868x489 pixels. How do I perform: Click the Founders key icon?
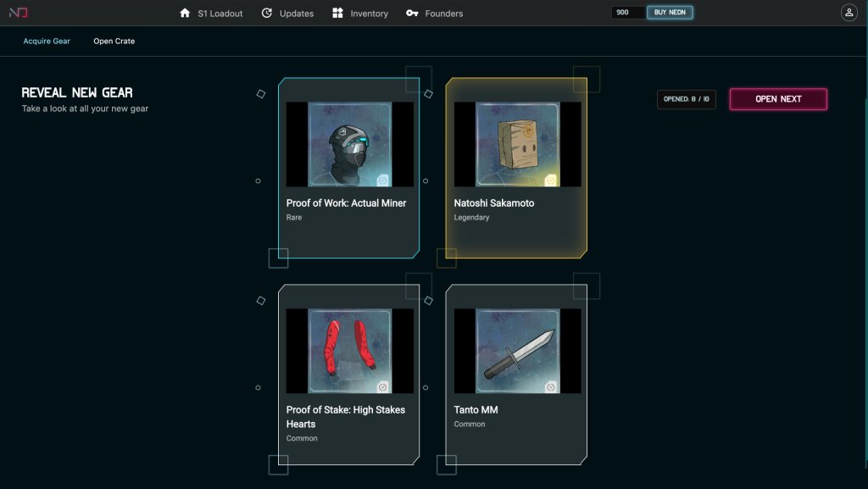coord(412,14)
